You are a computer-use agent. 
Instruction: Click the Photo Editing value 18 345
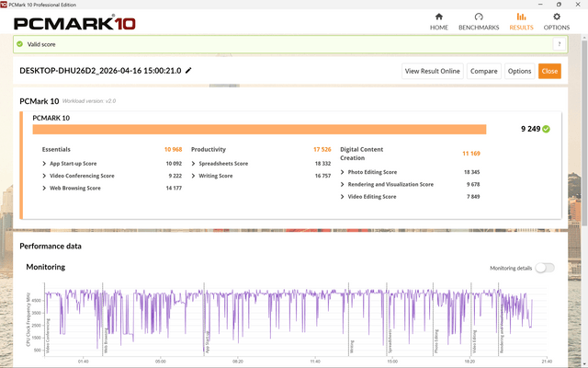point(471,172)
